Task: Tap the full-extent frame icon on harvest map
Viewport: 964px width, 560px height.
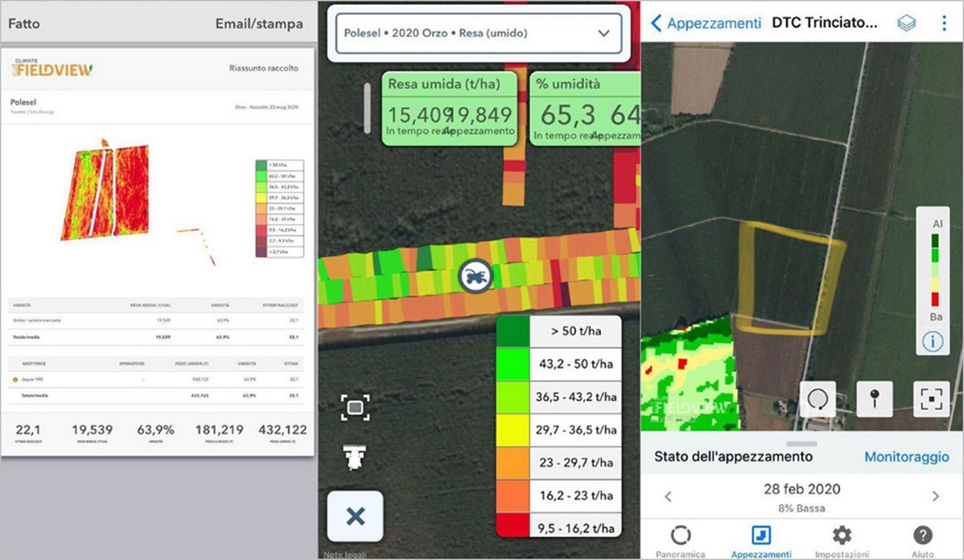Action: point(354,407)
